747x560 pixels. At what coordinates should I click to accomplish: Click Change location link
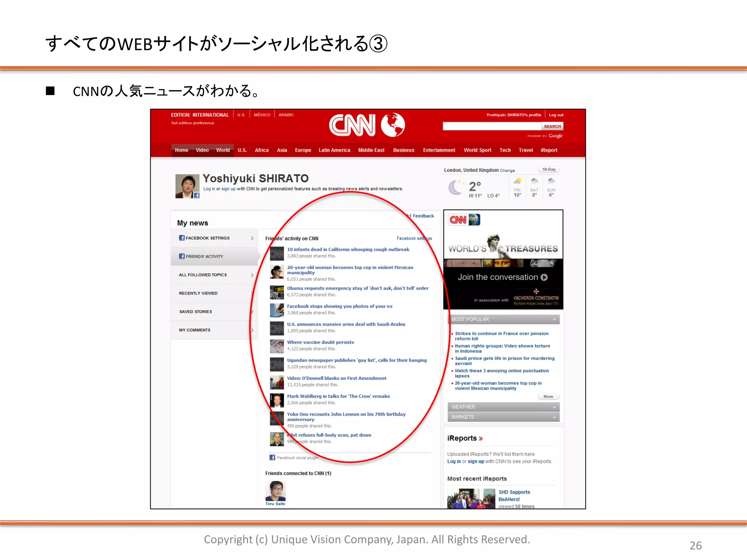coord(507,171)
